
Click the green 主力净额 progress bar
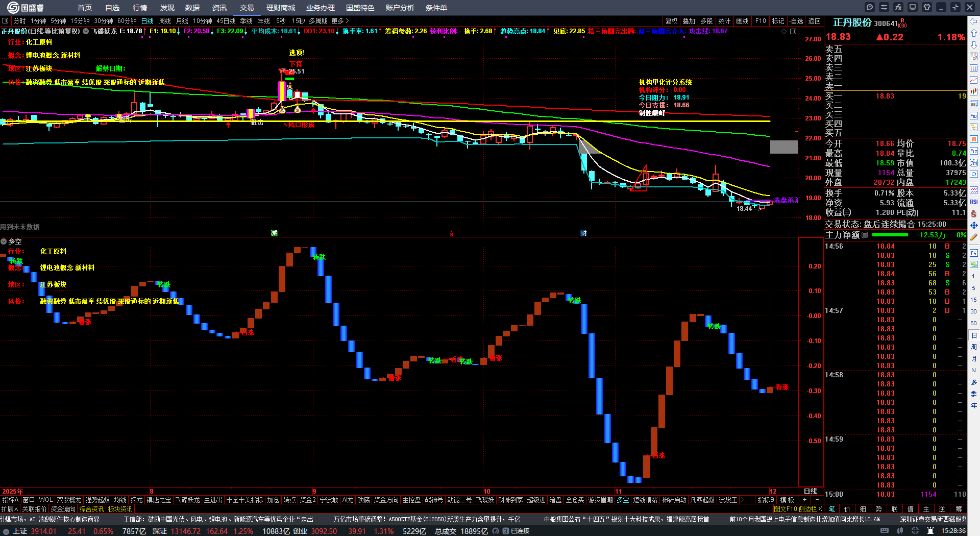(x=890, y=235)
